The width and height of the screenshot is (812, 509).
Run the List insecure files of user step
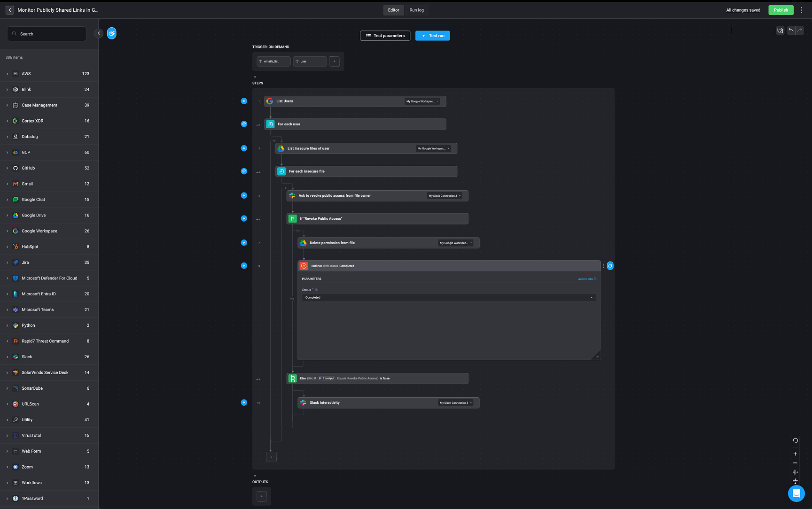(244, 148)
